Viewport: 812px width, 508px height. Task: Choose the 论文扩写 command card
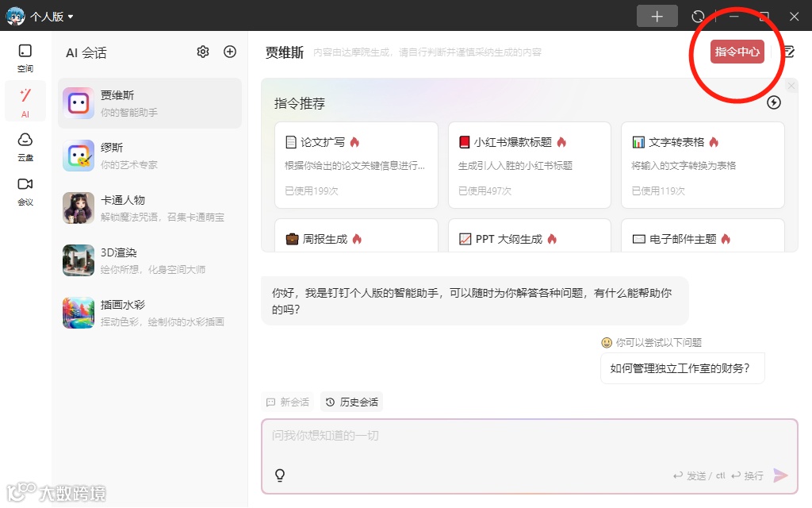tap(356, 165)
